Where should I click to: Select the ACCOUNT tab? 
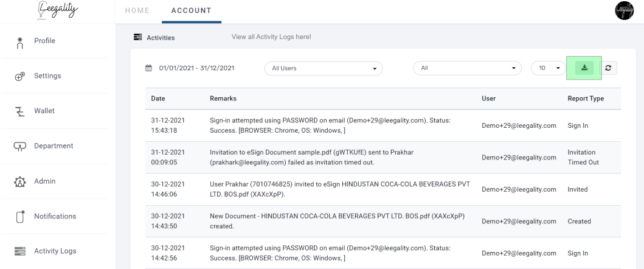[x=192, y=11]
